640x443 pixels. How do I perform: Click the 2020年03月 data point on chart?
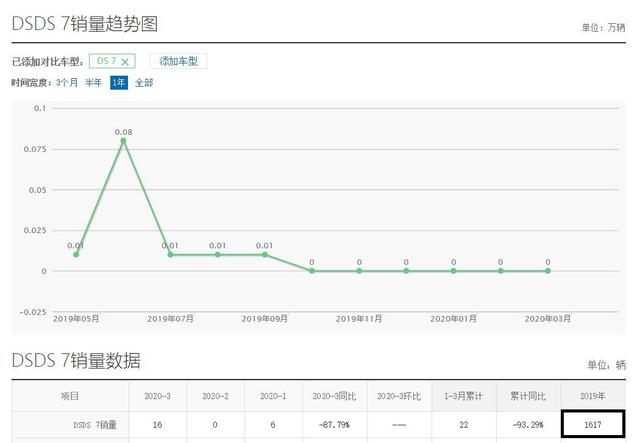[548, 271]
